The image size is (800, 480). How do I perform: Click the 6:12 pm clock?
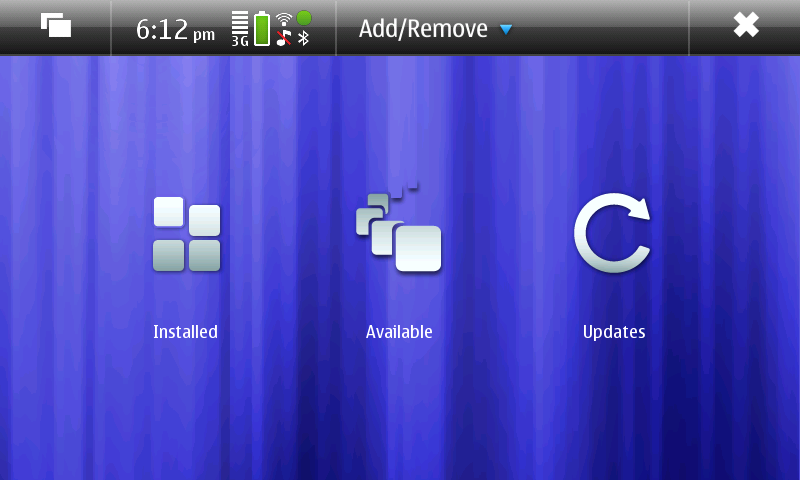pos(175,30)
